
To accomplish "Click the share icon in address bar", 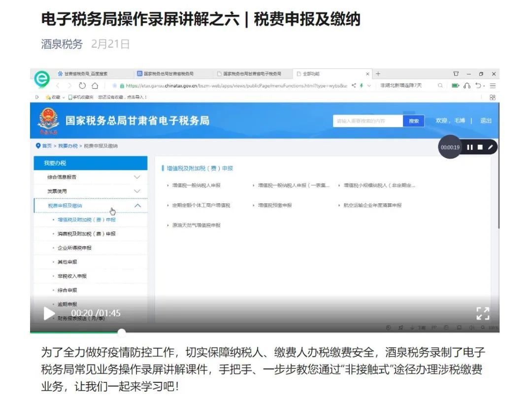I will tap(354, 86).
